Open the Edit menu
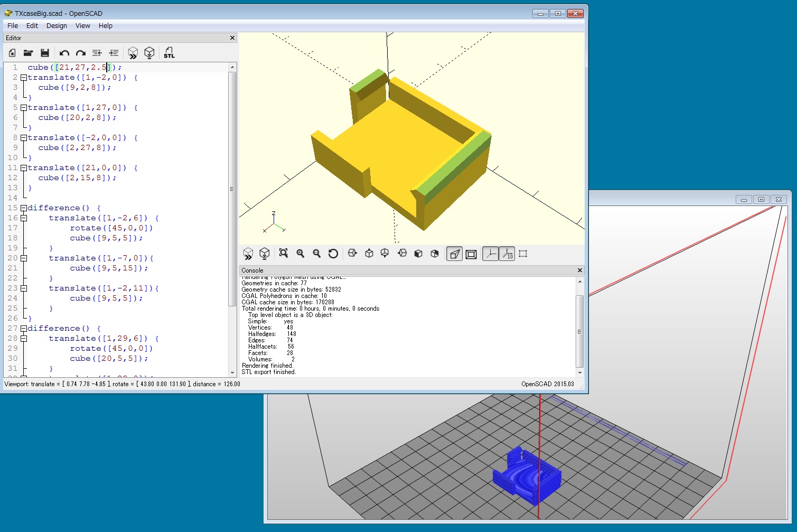The height and width of the screenshot is (532, 797). pos(32,26)
